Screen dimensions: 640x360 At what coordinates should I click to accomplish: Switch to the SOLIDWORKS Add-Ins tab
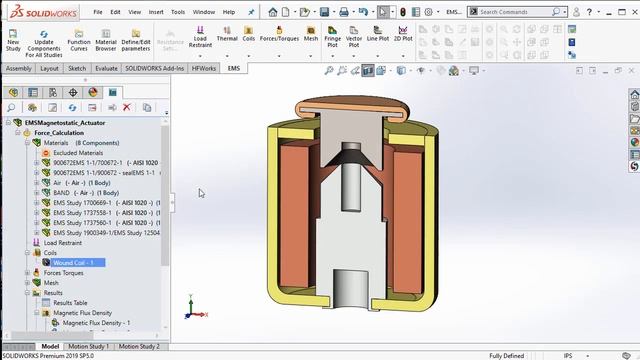[154, 68]
